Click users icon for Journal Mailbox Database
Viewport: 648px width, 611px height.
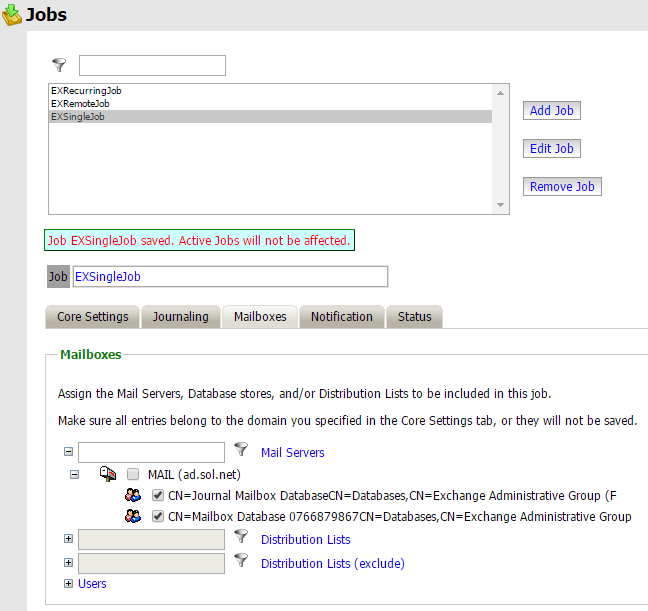[x=133, y=495]
